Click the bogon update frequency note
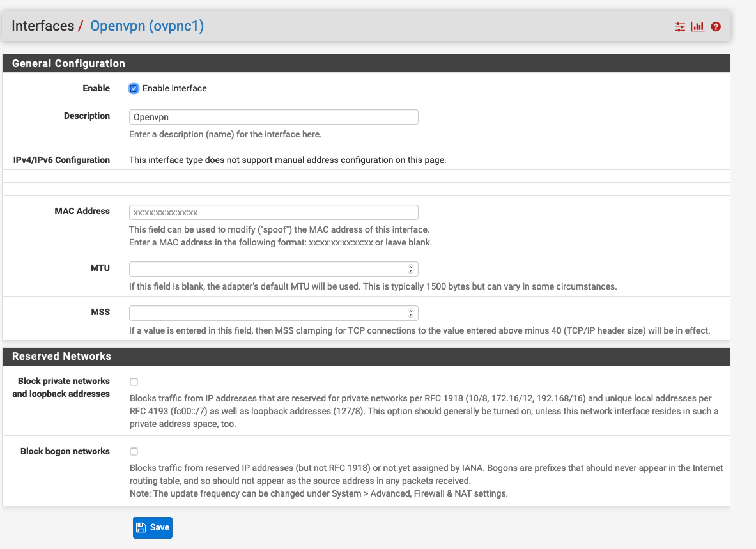Viewport: 756px width, 549px height. tap(319, 494)
